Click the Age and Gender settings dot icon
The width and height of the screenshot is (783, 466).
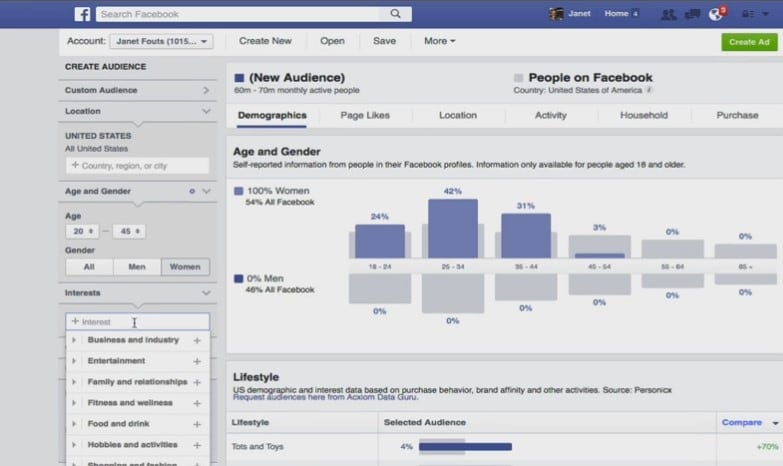(x=192, y=191)
